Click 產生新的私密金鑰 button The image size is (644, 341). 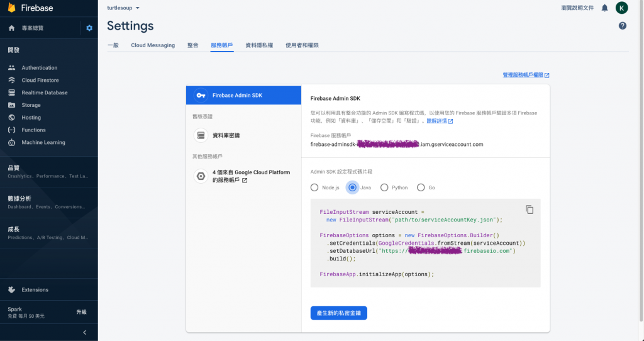click(339, 313)
